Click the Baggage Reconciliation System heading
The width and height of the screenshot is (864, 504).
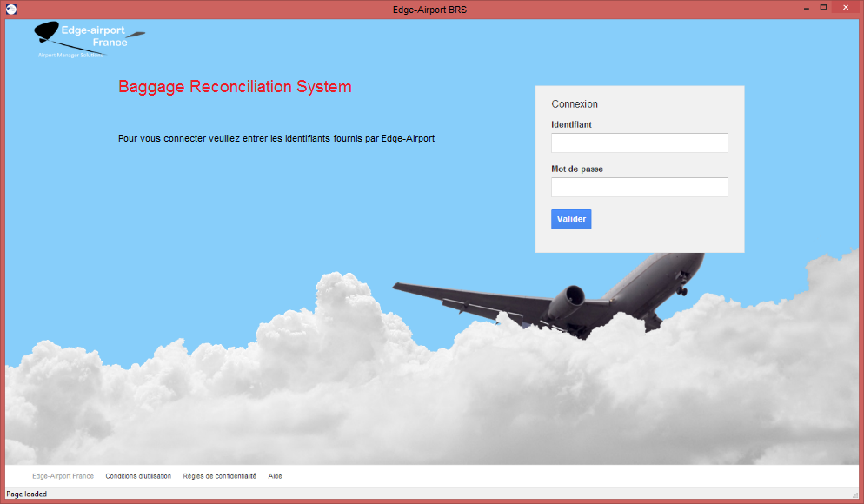click(235, 87)
